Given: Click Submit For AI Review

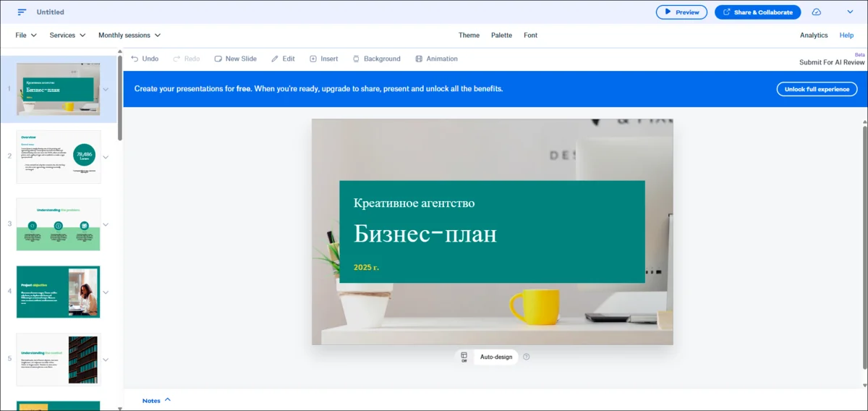Looking at the screenshot, I should [832, 62].
